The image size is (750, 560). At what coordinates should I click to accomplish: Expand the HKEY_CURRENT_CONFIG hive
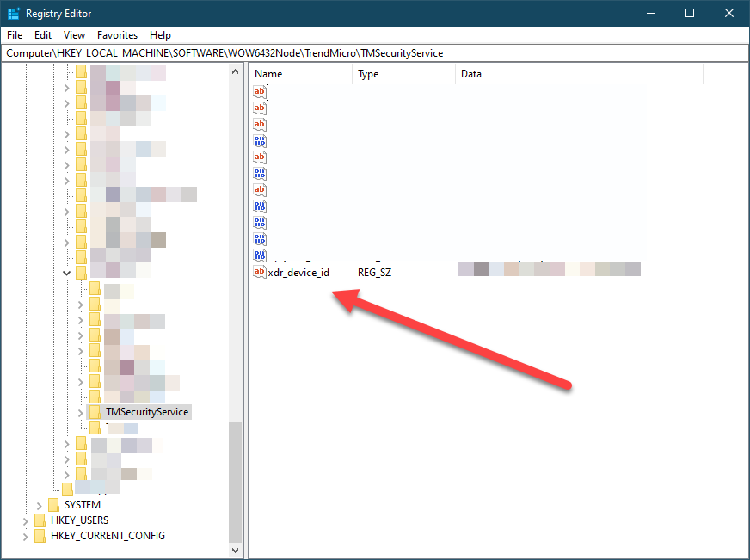coord(25,536)
